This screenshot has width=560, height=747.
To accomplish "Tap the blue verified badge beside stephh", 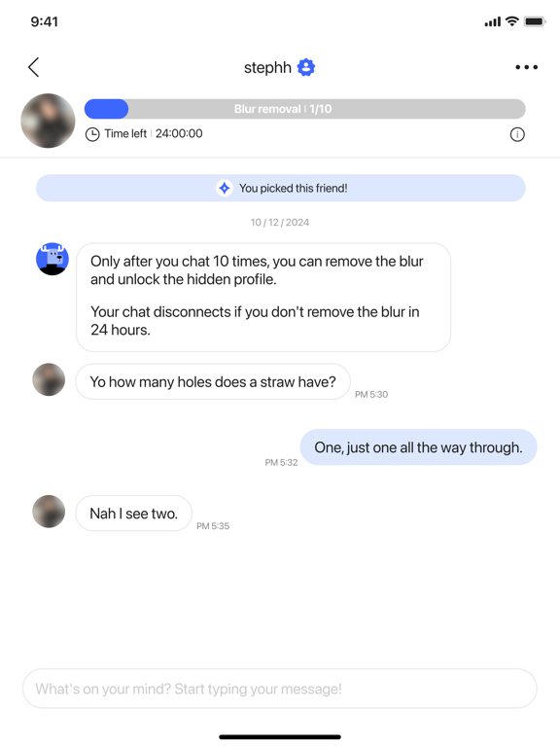I will click(305, 67).
